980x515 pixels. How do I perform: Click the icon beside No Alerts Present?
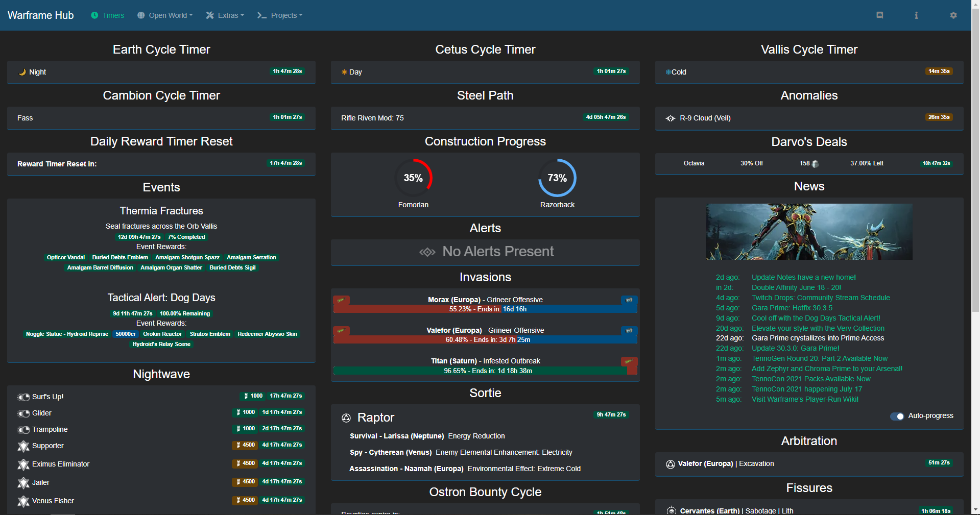pyautogui.click(x=427, y=252)
